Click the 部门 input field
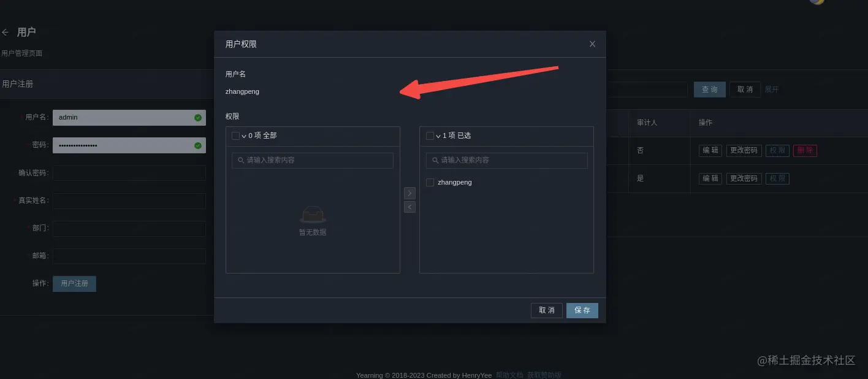This screenshot has height=379, width=868. [129, 228]
